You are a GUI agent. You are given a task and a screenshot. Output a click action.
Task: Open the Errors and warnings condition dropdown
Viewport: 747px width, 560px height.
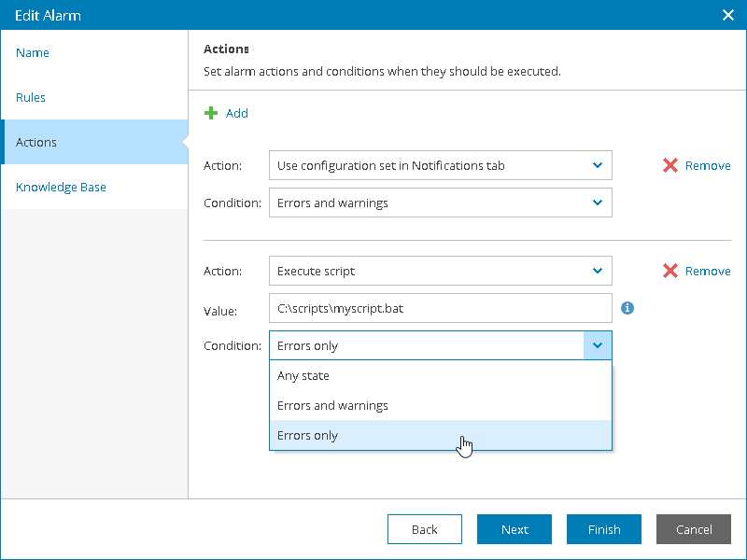coord(598,203)
